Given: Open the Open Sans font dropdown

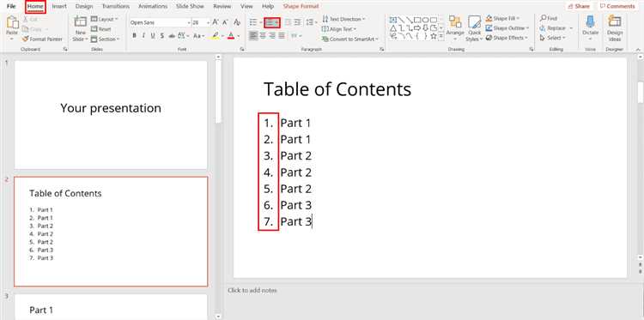Looking at the screenshot, I should tap(189, 23).
